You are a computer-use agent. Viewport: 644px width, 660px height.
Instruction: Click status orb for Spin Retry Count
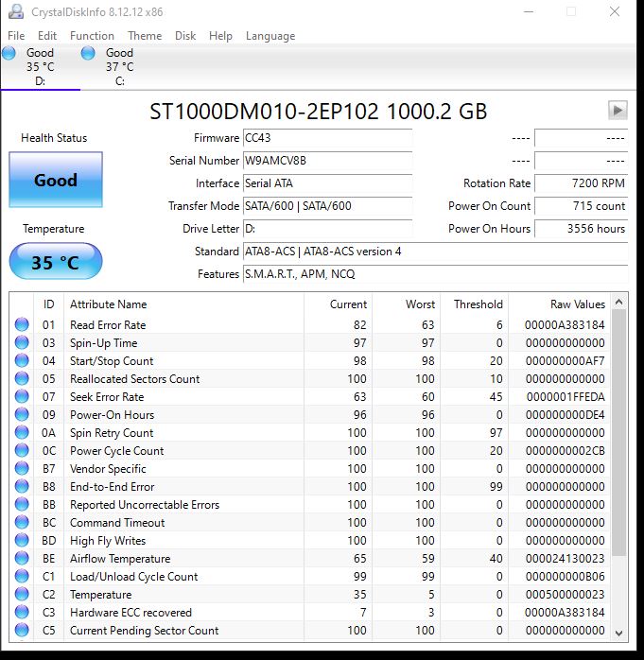(x=22, y=432)
